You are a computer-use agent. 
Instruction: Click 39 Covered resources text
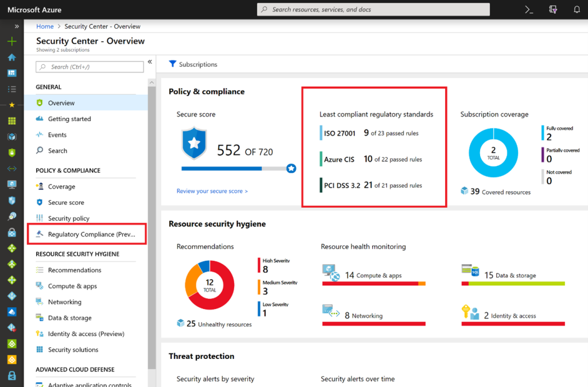click(501, 192)
